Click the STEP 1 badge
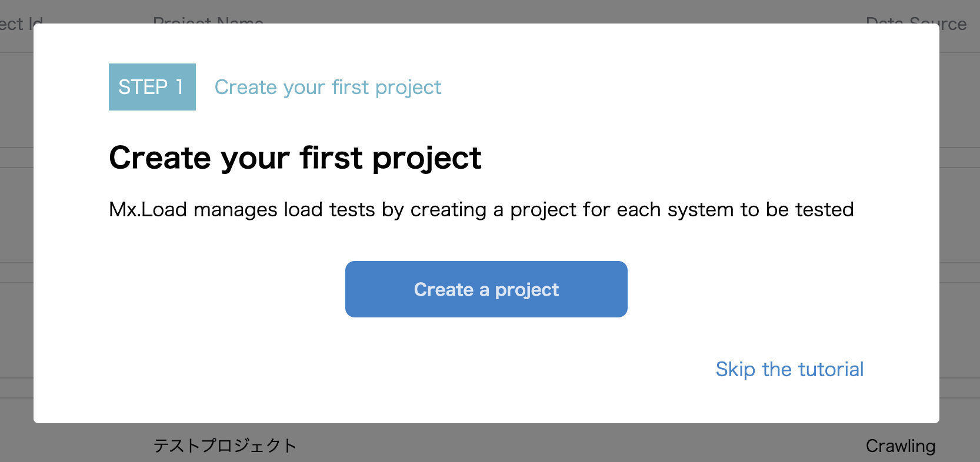Viewport: 980px width, 462px height. [152, 87]
